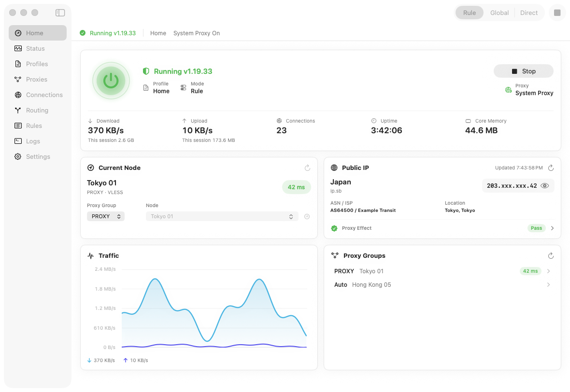Image resolution: width=570 pixels, height=392 pixels.
Task: Click the Upload arrow icon
Action: [x=185, y=121]
